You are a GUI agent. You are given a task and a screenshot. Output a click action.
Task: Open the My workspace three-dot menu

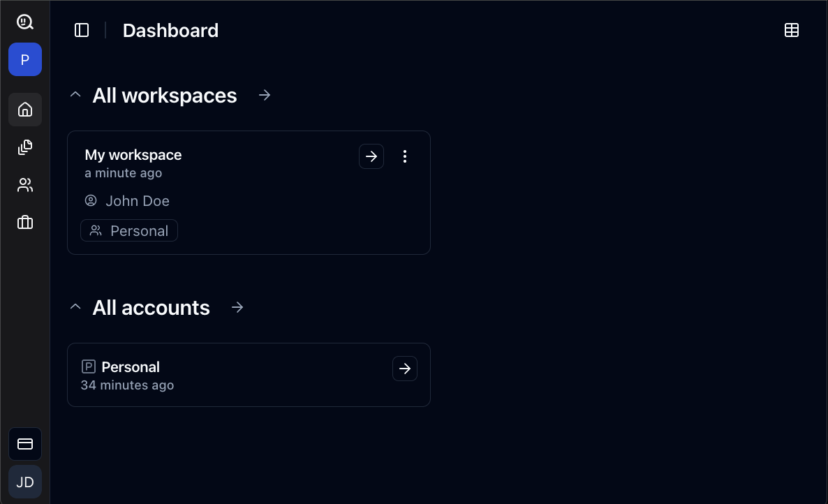tap(405, 156)
